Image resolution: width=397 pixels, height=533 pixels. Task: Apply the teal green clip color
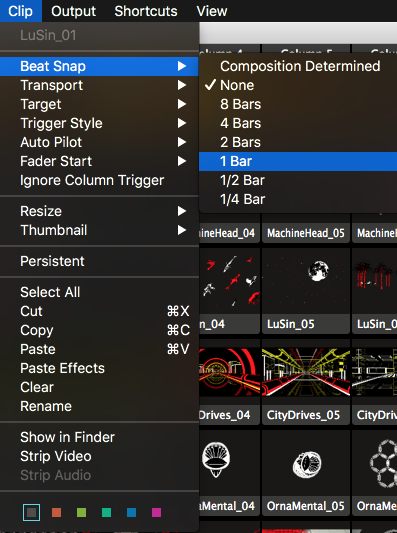[x=106, y=512]
